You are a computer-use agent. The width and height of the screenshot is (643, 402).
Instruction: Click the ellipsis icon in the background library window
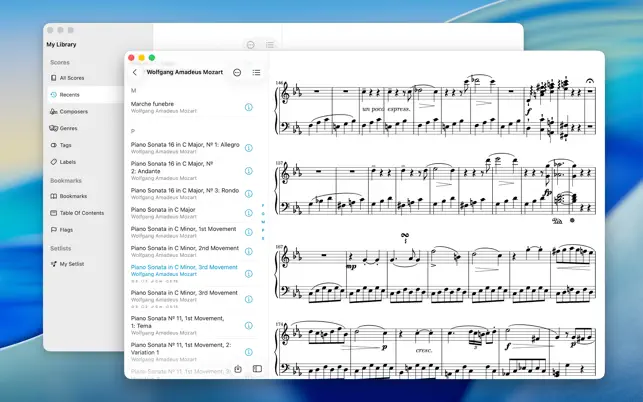[251, 45]
